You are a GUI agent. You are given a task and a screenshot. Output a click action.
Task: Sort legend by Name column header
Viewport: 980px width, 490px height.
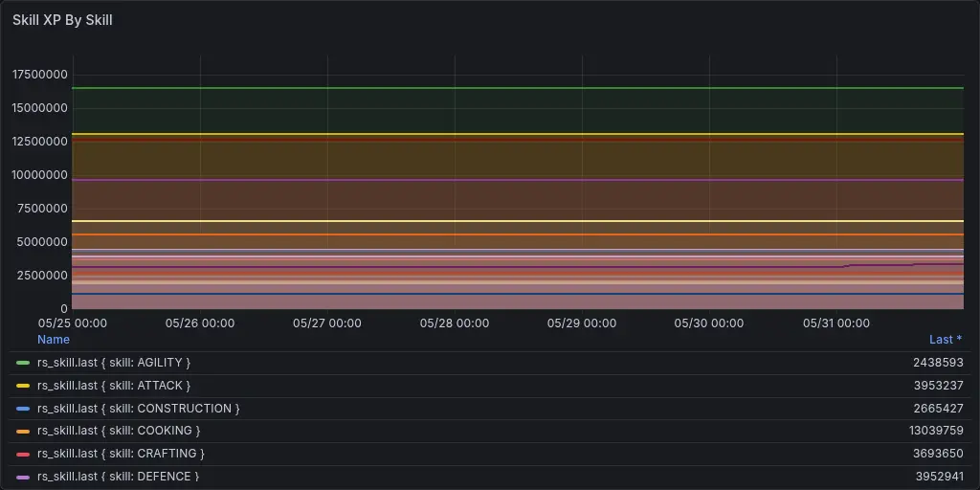(54, 340)
